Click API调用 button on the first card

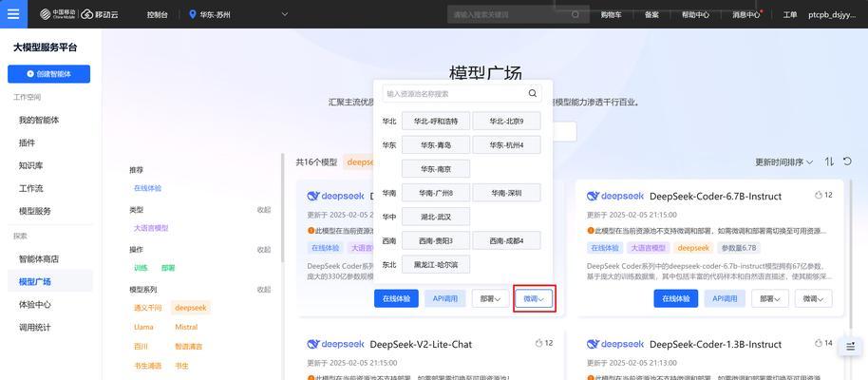[x=445, y=298]
